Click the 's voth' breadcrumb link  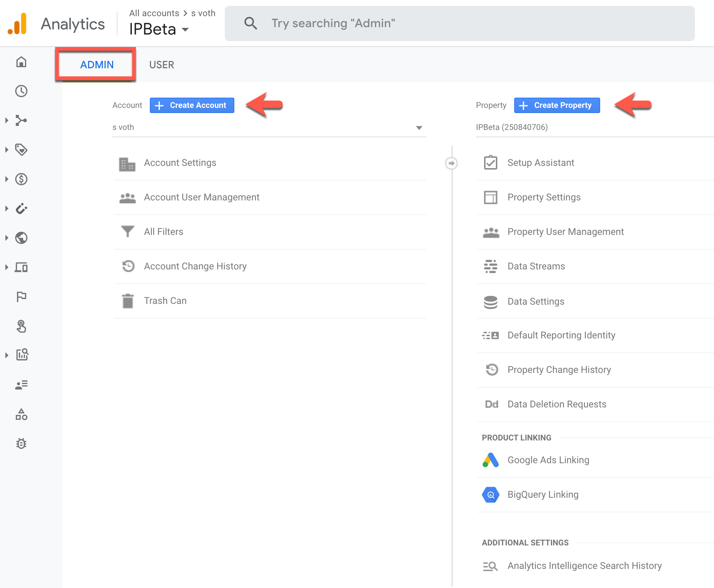[203, 13]
